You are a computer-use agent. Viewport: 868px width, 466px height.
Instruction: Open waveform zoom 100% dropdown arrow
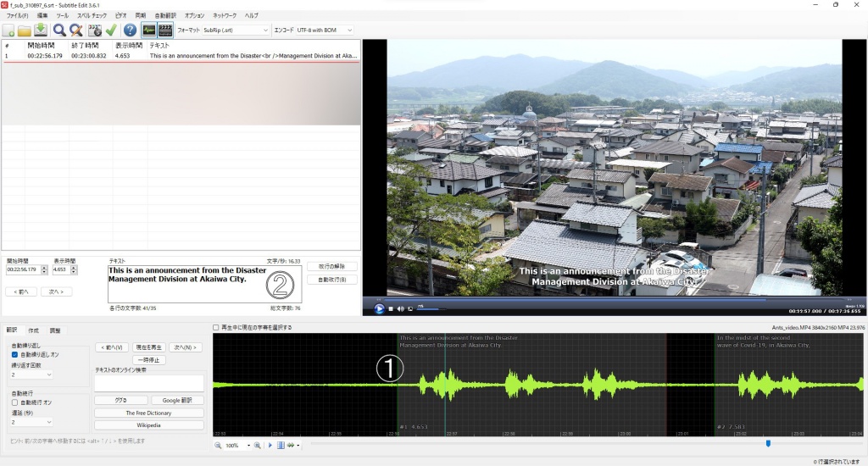point(248,446)
